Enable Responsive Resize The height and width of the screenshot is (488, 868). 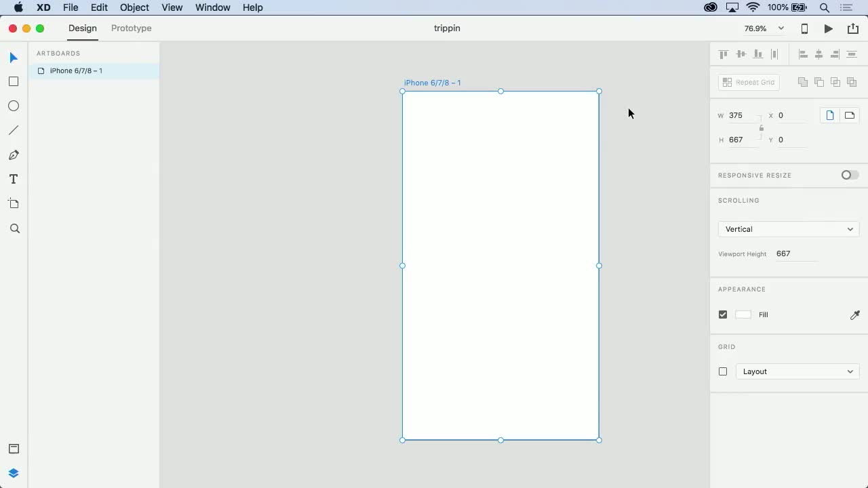[x=849, y=175]
